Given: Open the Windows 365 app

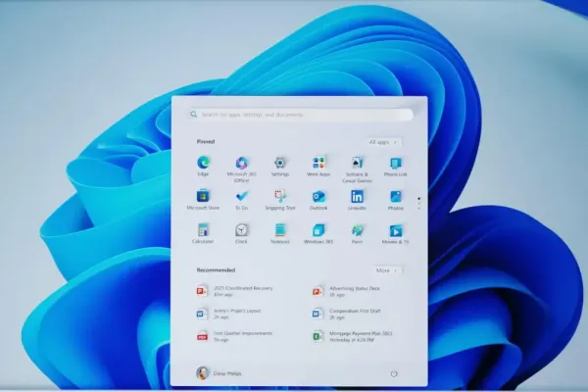Looking at the screenshot, I should [x=318, y=233].
